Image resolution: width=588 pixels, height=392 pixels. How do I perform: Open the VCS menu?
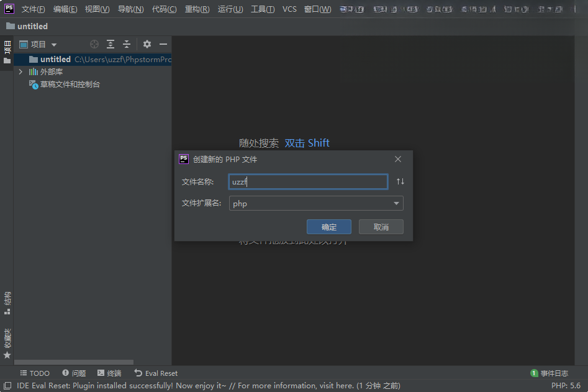tap(289, 9)
